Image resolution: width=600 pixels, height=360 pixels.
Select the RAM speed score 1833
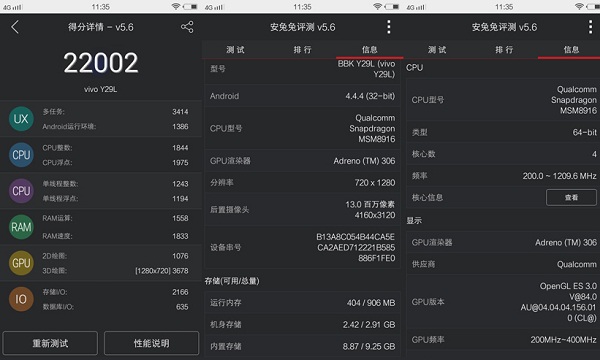(180, 236)
